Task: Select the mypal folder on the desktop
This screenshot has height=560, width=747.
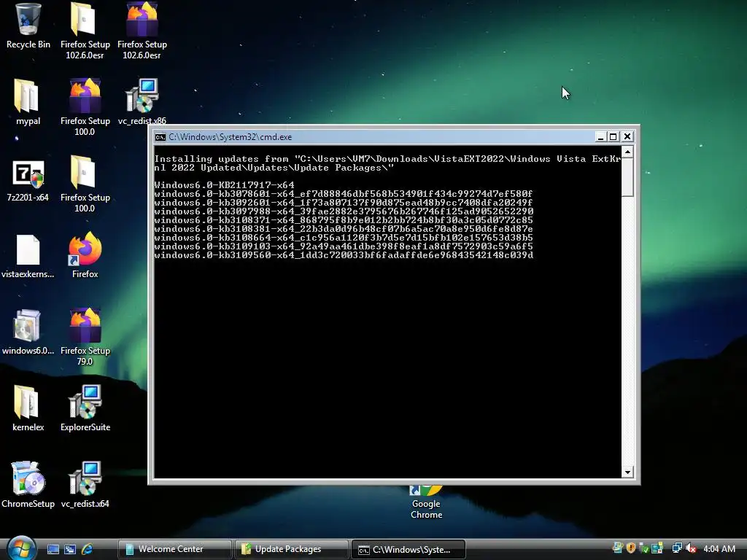Action: click(x=28, y=102)
